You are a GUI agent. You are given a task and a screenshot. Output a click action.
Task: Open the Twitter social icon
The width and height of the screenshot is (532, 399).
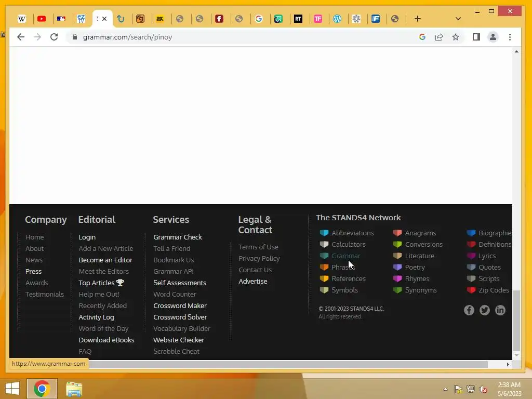pos(485,310)
